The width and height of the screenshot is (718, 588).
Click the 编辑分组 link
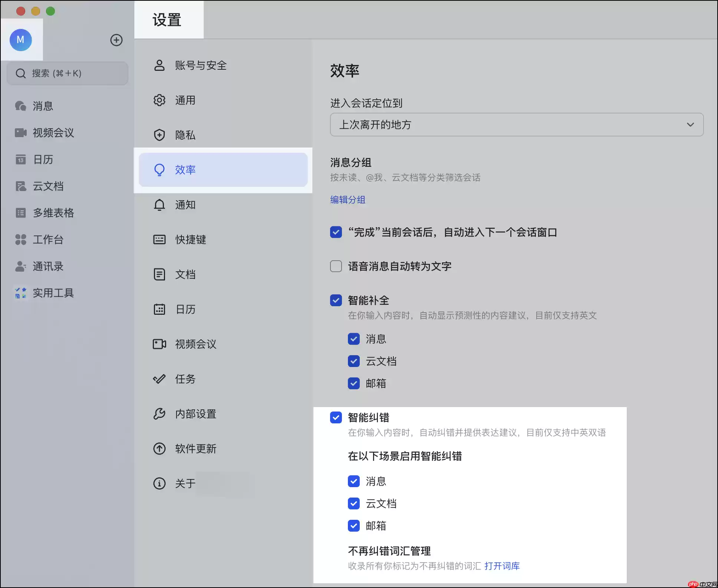point(347,200)
